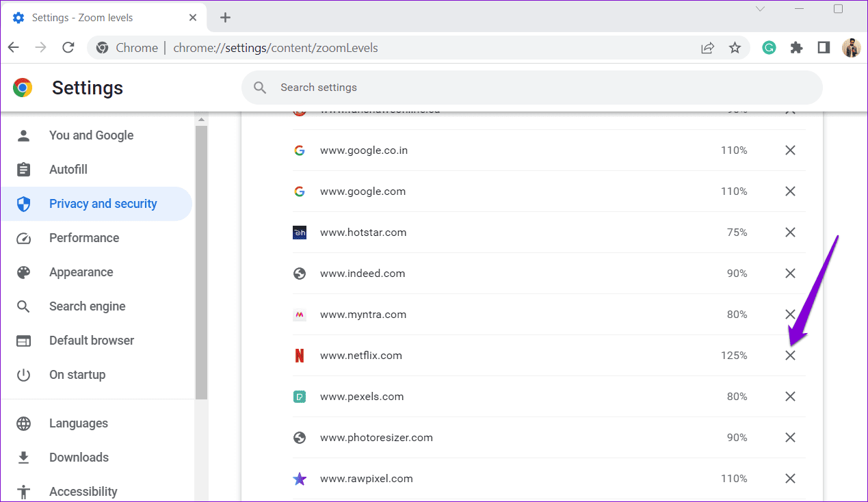Image resolution: width=868 pixels, height=502 pixels.
Task: Remove zoom level for www.pexels.com
Action: pyautogui.click(x=790, y=397)
